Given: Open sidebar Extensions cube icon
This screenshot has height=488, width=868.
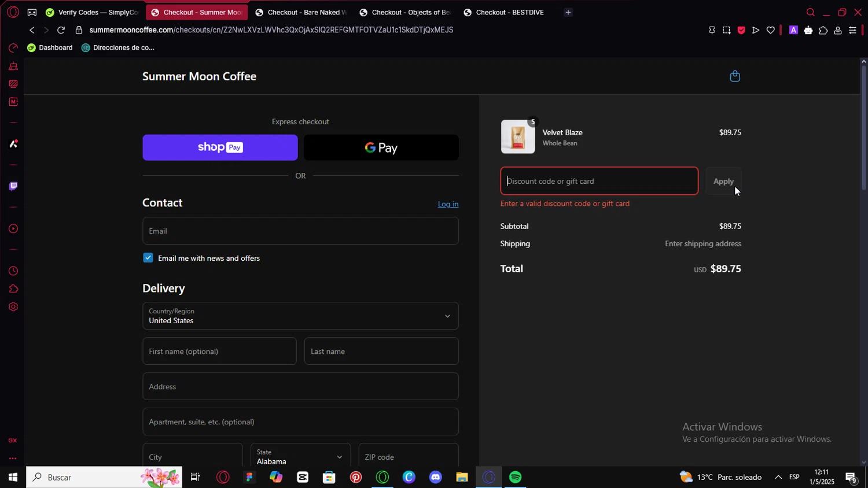Looking at the screenshot, I should click(x=13, y=289).
